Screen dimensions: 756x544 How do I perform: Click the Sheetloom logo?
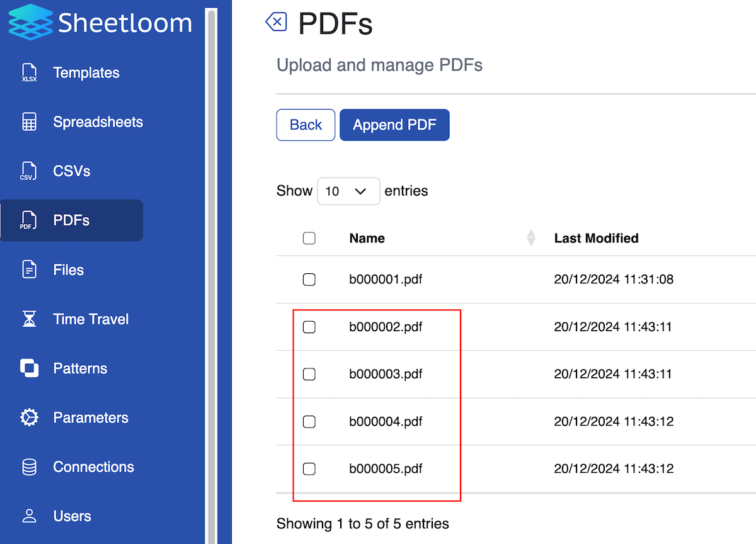pyautogui.click(x=100, y=23)
